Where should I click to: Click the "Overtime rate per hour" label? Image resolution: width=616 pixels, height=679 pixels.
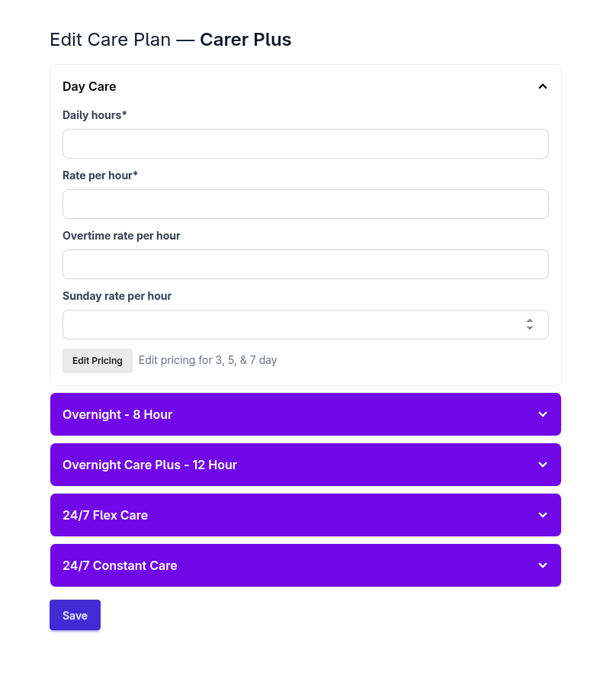121,236
